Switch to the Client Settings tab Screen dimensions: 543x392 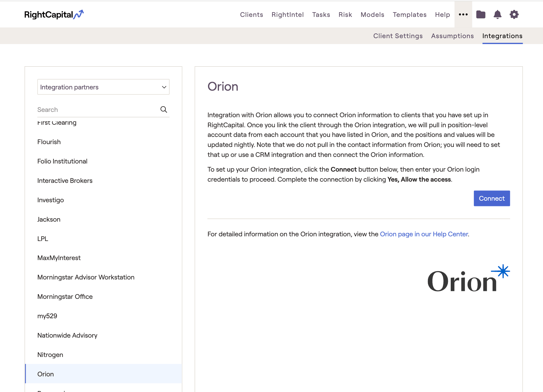point(398,36)
